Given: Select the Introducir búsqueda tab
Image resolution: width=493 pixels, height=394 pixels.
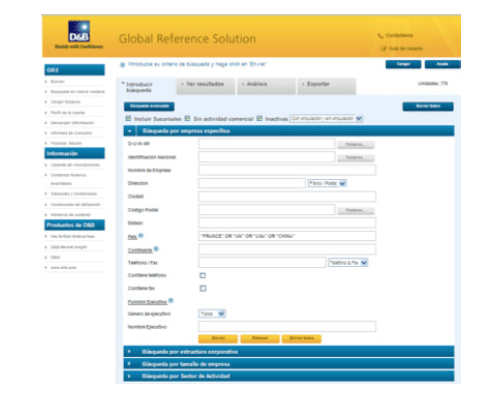Looking at the screenshot, I should pos(146,87).
